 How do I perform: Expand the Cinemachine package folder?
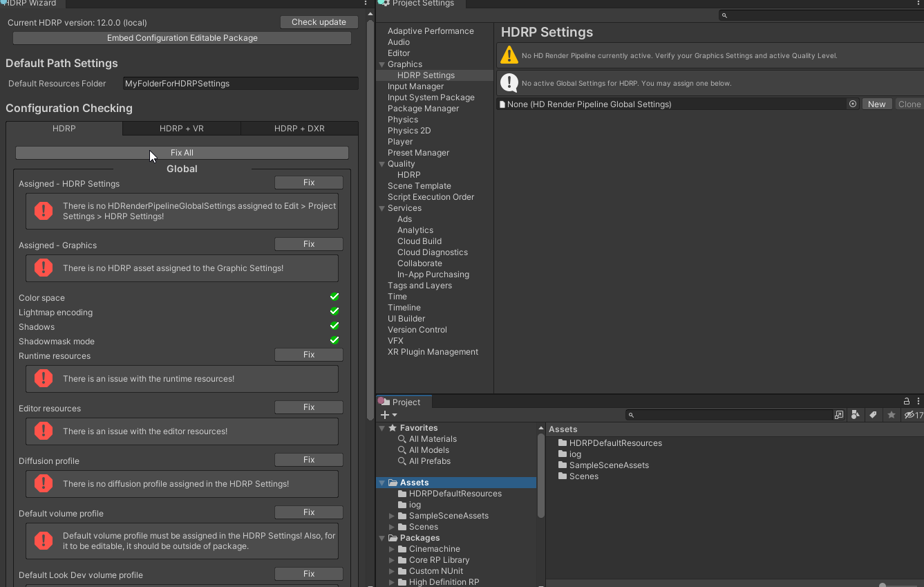[x=391, y=548]
